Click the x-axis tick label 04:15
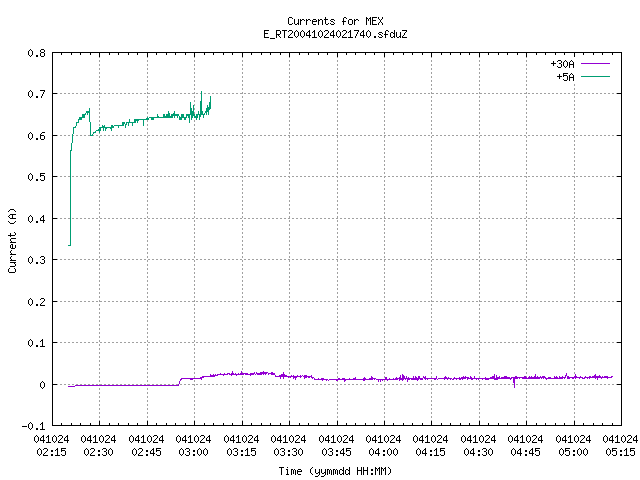The width and height of the screenshot is (640, 480). (x=430, y=452)
